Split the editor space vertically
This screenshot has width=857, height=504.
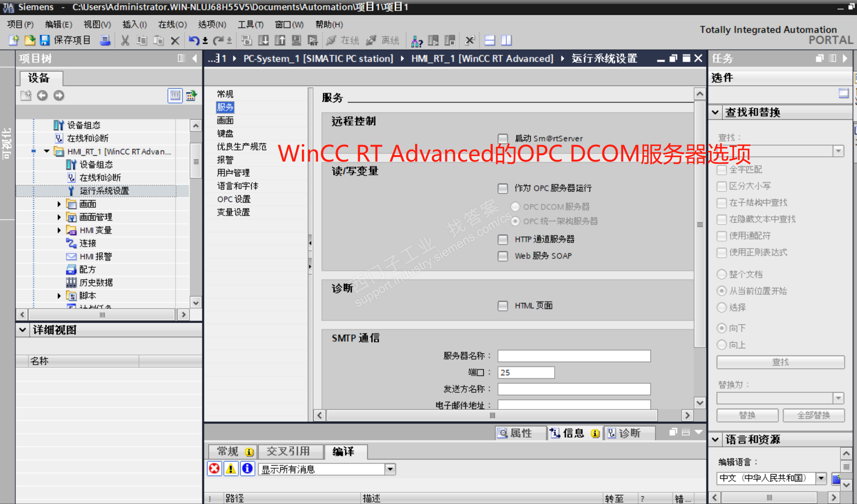point(506,41)
